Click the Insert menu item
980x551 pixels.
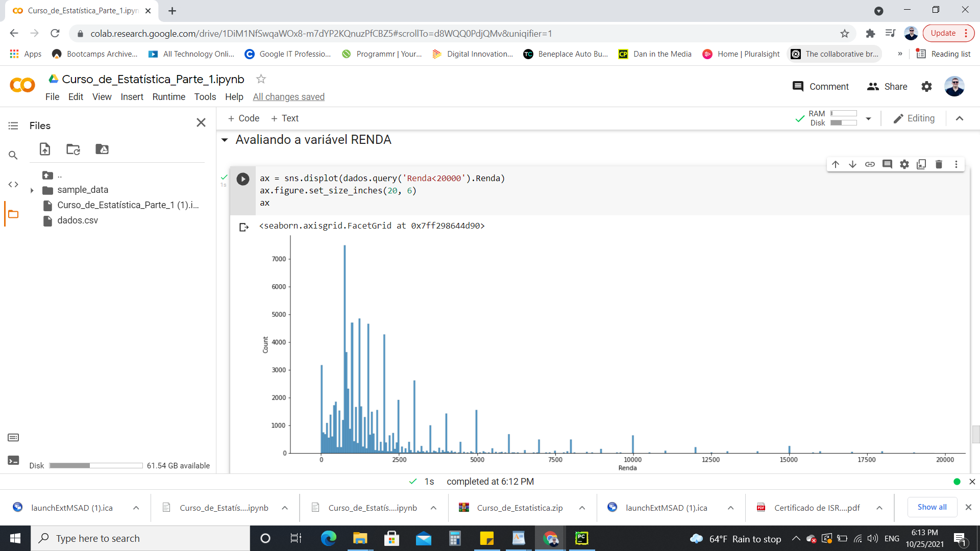click(x=132, y=96)
